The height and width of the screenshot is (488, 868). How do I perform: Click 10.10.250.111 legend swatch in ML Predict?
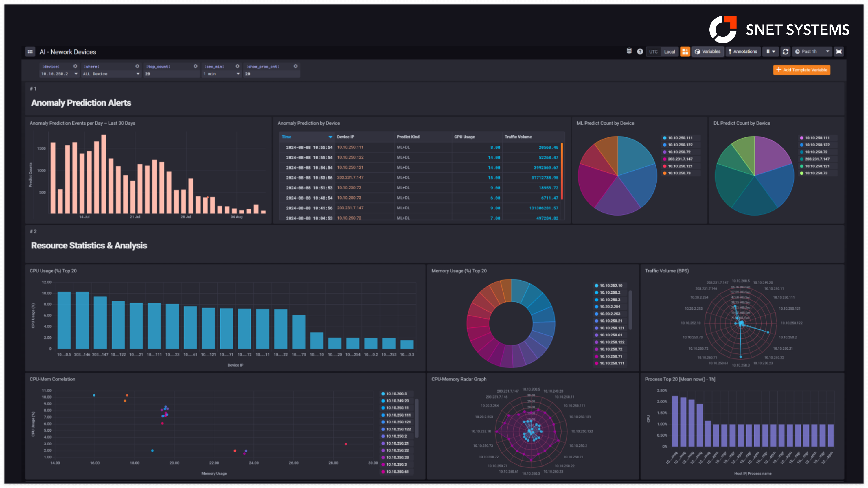click(x=665, y=138)
